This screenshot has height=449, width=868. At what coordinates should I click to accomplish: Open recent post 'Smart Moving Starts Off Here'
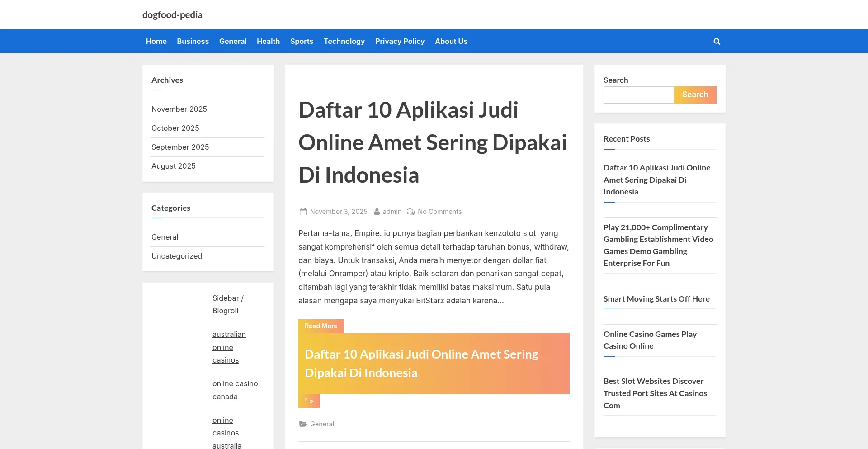[656, 299]
